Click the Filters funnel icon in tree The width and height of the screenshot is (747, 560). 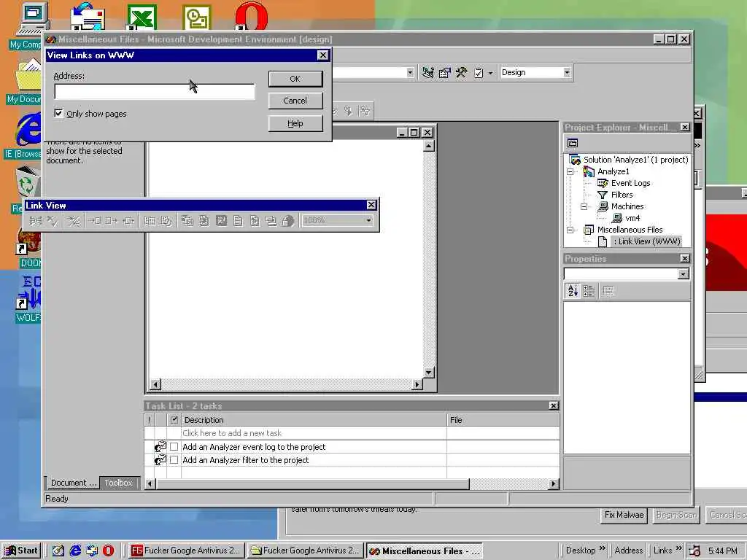coord(603,195)
